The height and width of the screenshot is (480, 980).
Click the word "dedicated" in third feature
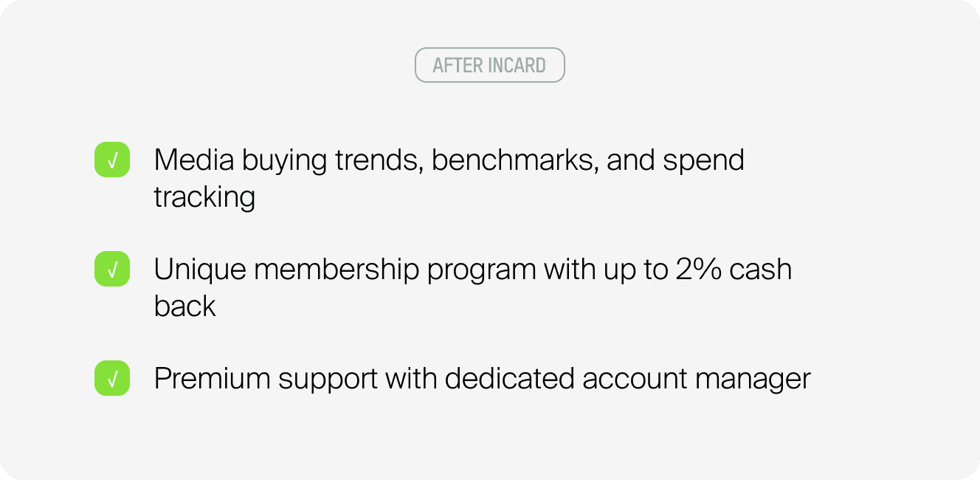click(509, 379)
